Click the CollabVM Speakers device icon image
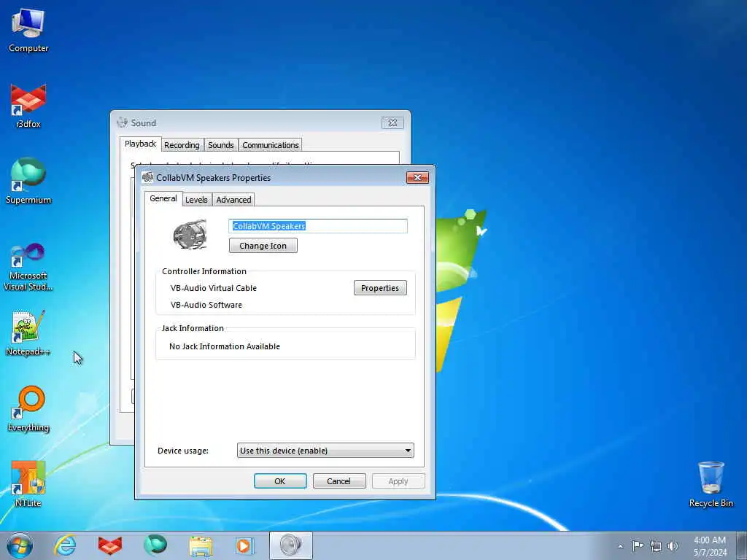Viewport: 747px width, 560px height. coord(190,234)
